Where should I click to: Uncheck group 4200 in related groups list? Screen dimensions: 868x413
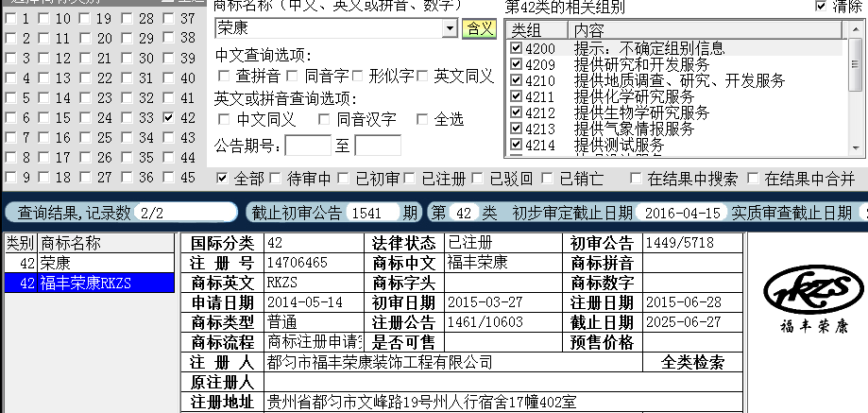click(x=517, y=48)
